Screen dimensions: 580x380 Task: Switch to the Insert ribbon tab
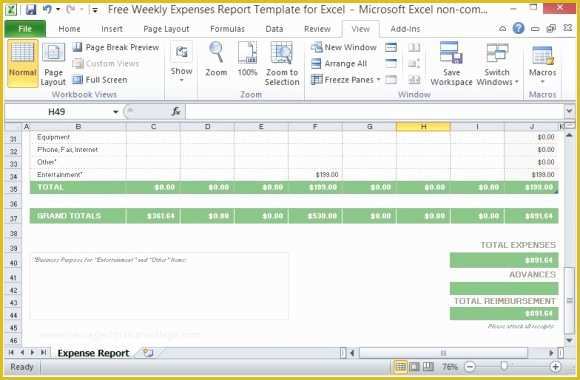tap(112, 29)
